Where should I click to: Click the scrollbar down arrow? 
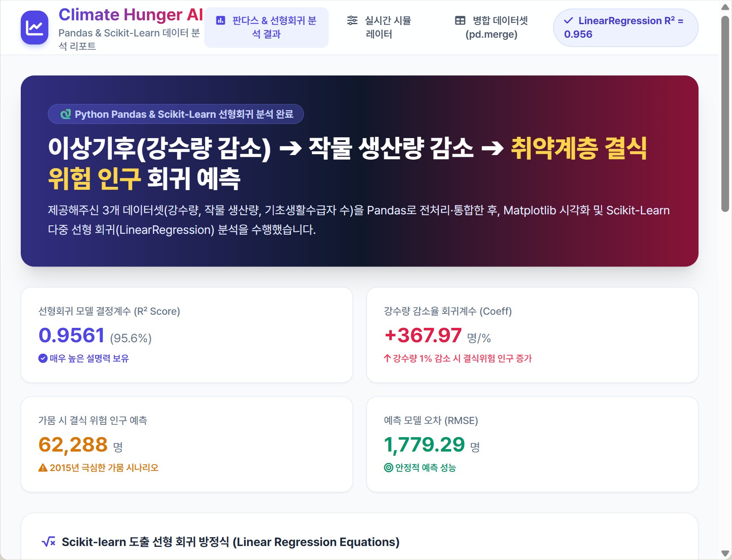(x=725, y=553)
